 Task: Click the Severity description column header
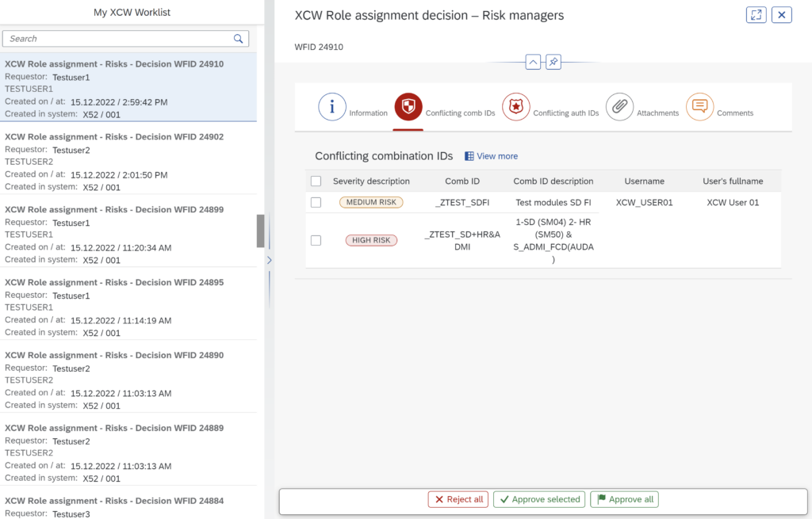point(371,181)
